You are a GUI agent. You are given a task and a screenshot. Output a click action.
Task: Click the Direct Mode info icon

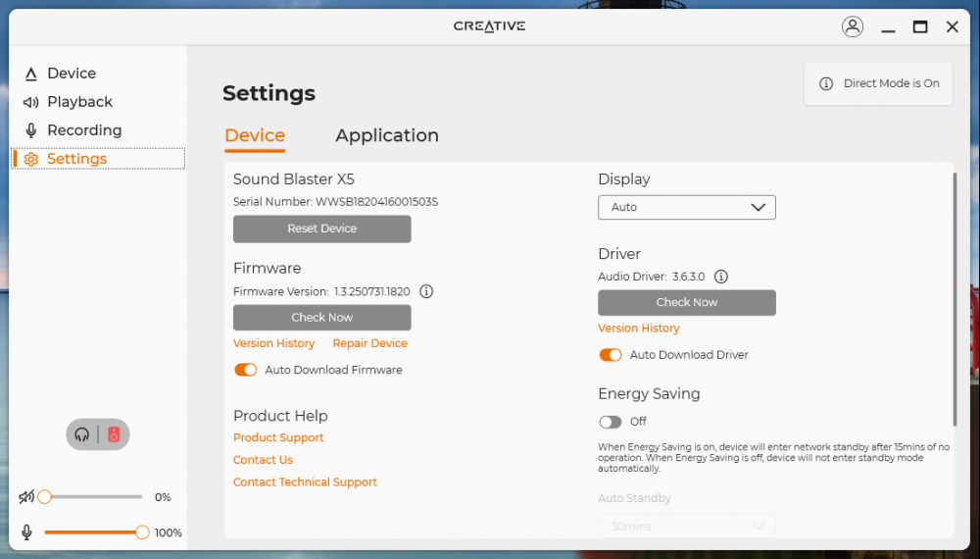[826, 83]
